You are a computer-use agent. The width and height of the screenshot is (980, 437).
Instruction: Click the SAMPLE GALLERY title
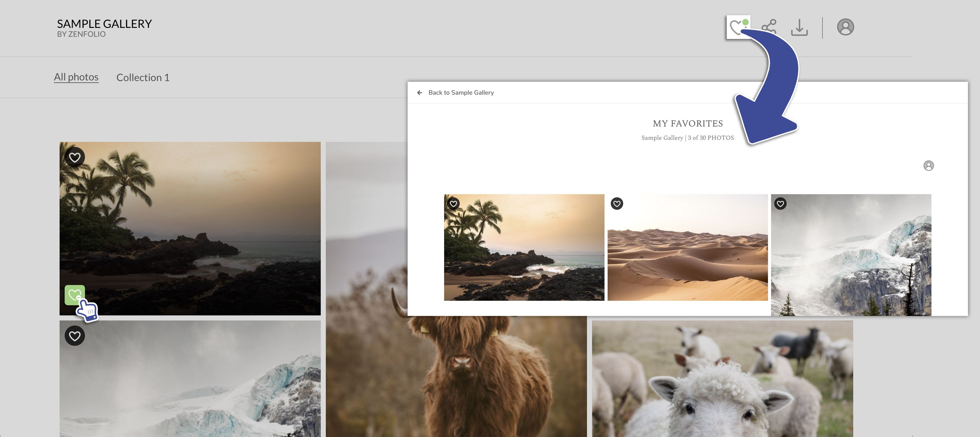pos(105,23)
